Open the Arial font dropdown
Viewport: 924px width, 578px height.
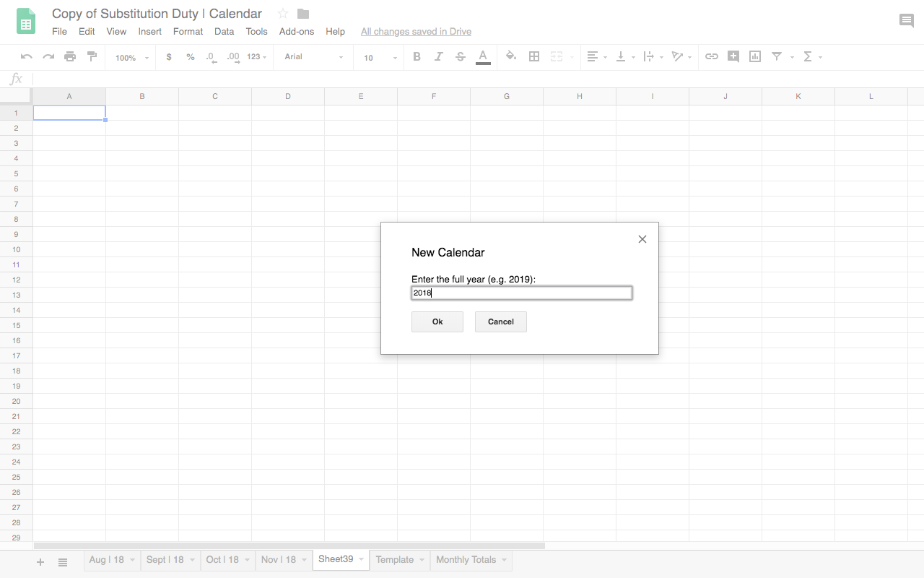tap(314, 57)
